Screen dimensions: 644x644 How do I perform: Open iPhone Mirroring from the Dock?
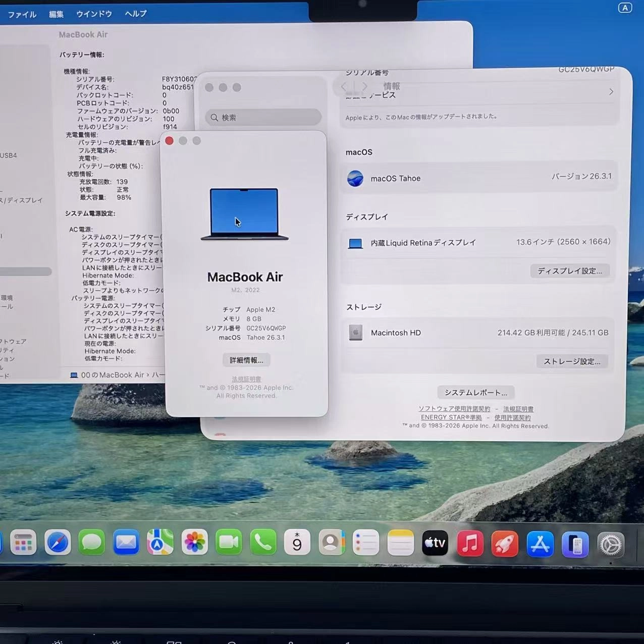(x=575, y=543)
